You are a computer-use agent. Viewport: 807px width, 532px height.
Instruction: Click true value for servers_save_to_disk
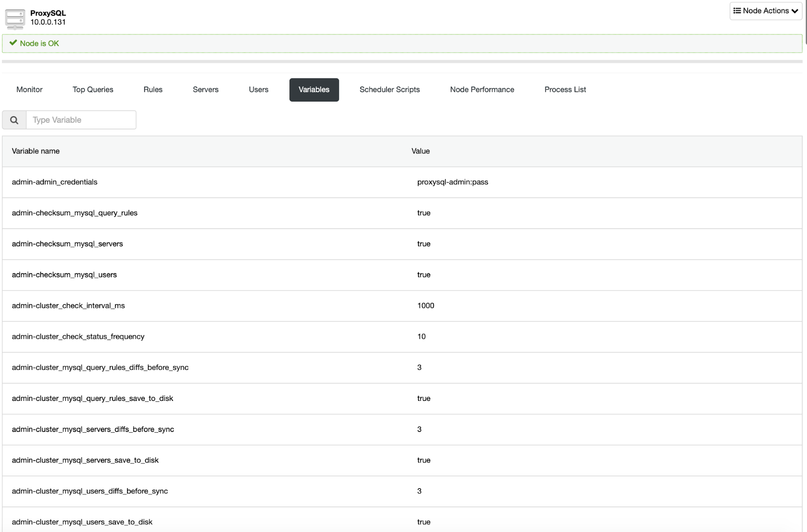424,461
